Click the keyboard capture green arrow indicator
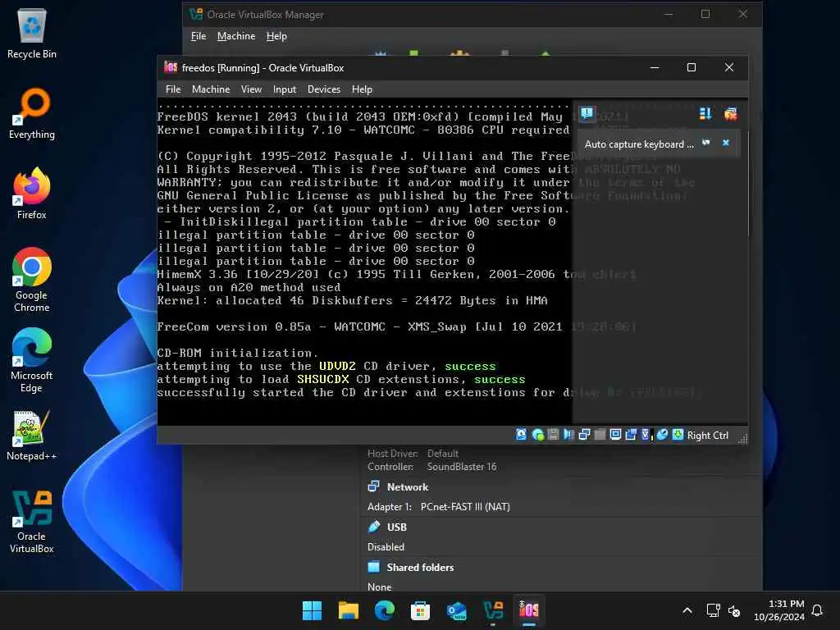Viewport: 840px width, 630px height. (x=678, y=435)
